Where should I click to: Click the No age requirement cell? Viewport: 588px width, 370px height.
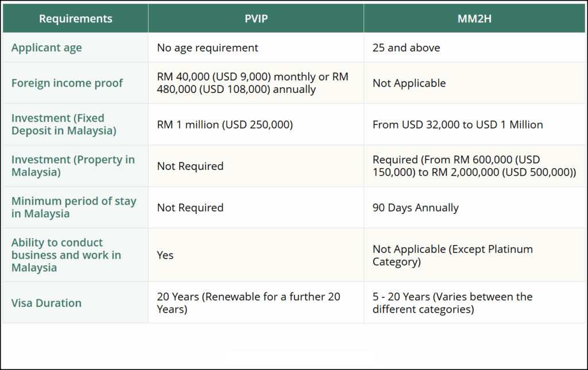click(x=256, y=48)
